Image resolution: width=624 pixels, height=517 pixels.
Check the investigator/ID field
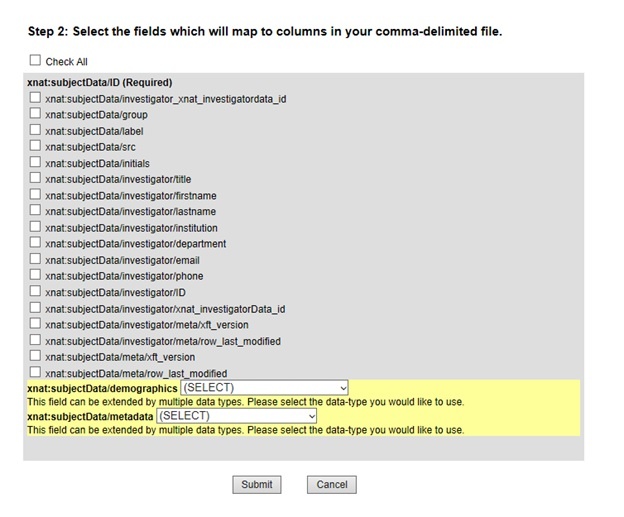[36, 292]
